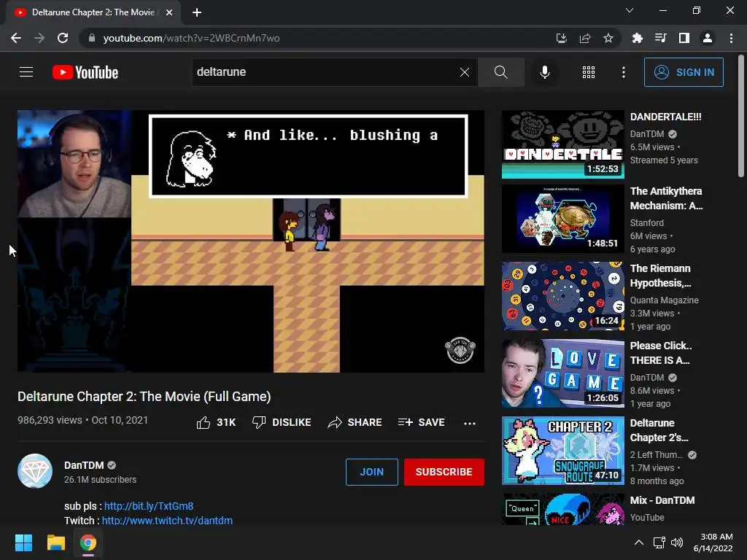Open Riemann Hypothesis video thumbnail
The width and height of the screenshot is (747, 560).
click(562, 296)
